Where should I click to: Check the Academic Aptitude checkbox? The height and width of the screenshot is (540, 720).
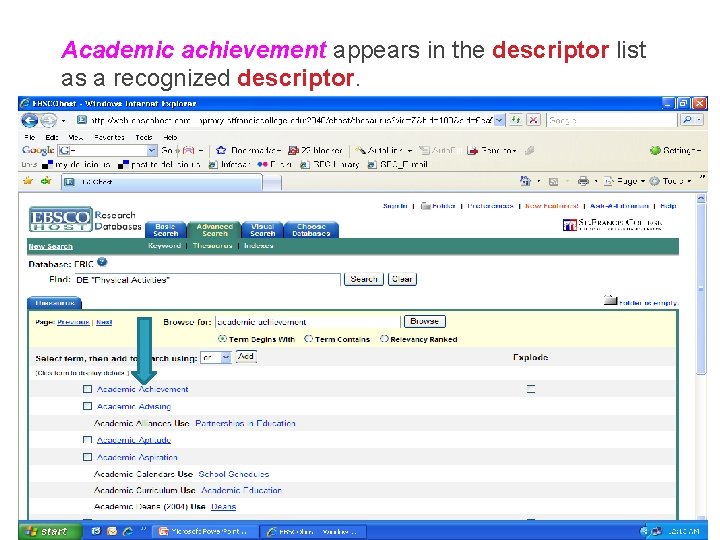(87, 440)
